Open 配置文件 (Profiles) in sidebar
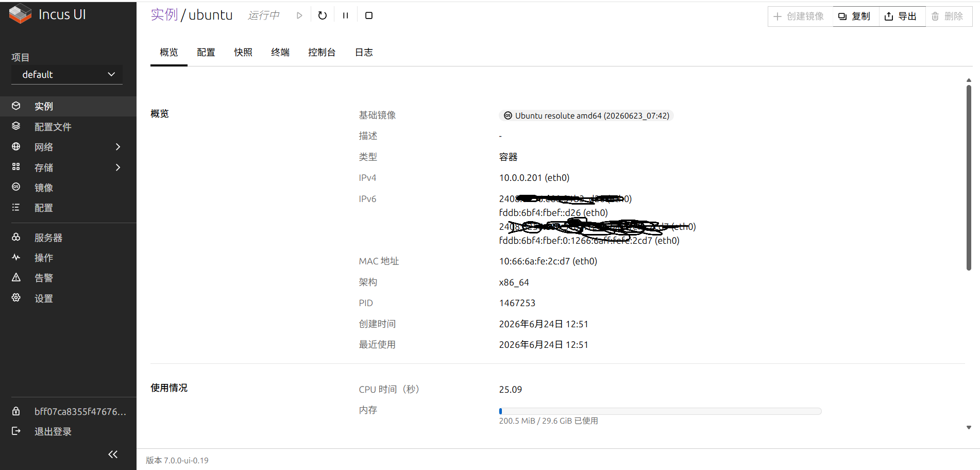 pos(68,127)
